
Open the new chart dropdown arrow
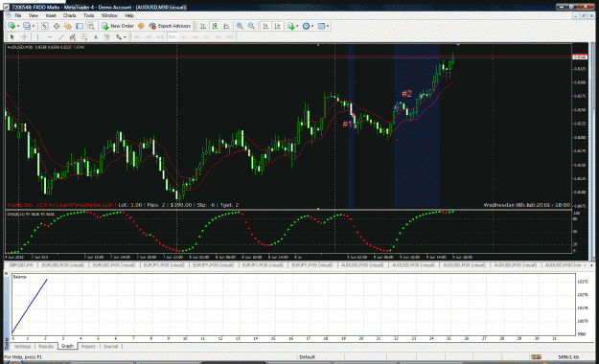coord(18,26)
